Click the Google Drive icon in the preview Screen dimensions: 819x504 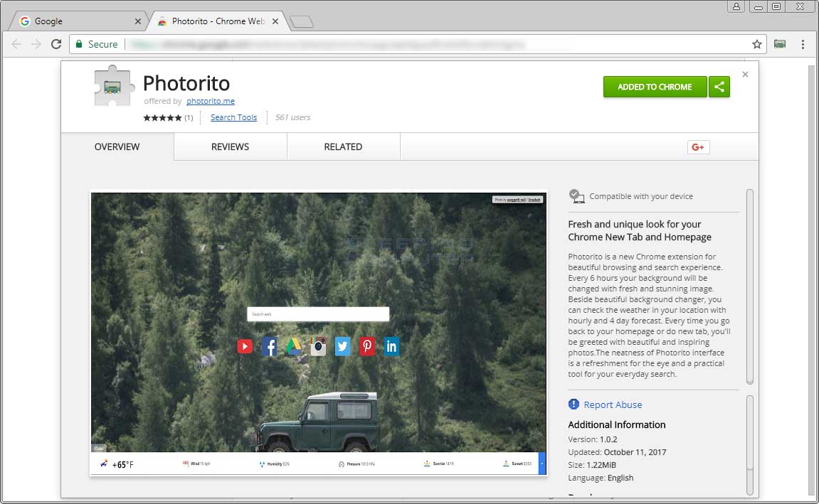(294, 346)
